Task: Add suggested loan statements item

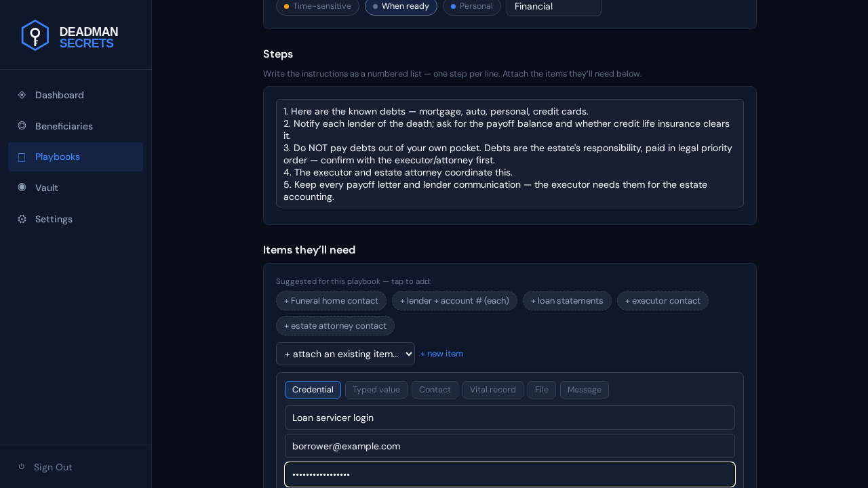Action: pyautogui.click(x=567, y=300)
